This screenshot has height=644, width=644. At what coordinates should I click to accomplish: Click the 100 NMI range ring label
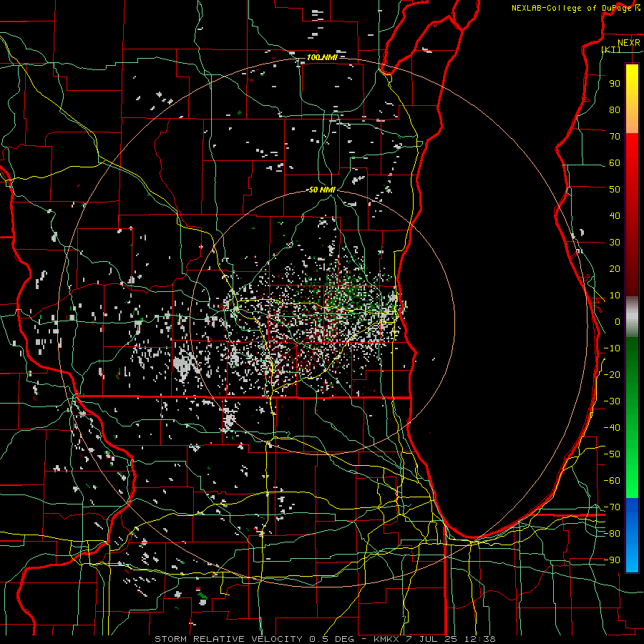(x=322, y=57)
